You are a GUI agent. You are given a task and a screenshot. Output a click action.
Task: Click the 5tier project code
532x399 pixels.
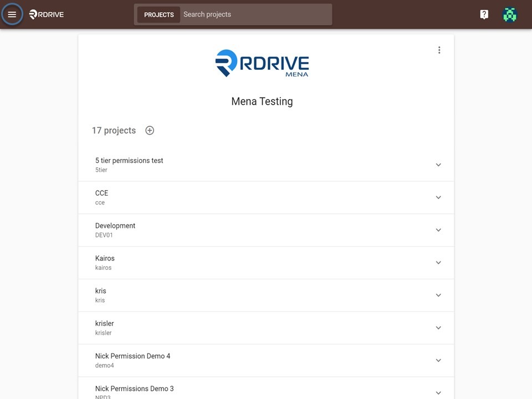pos(101,170)
